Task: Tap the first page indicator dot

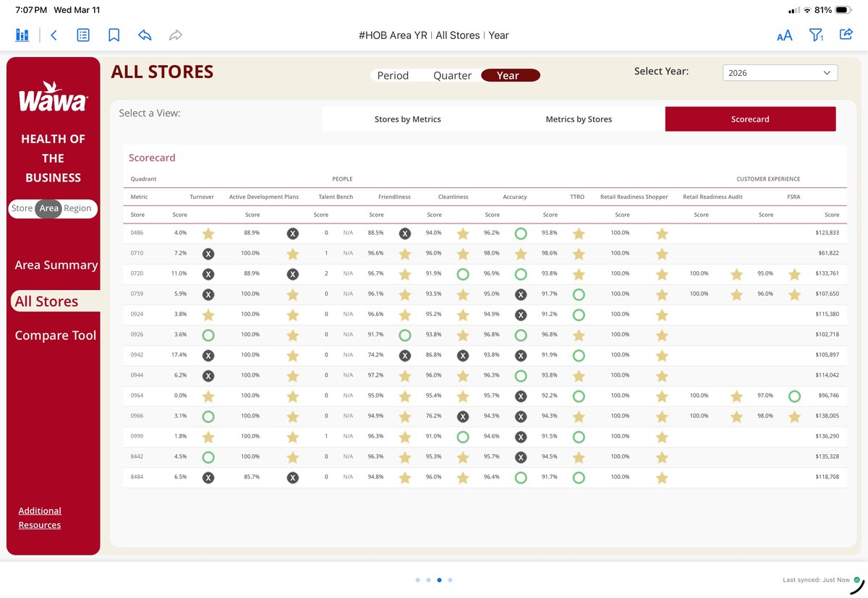Action: click(x=418, y=580)
